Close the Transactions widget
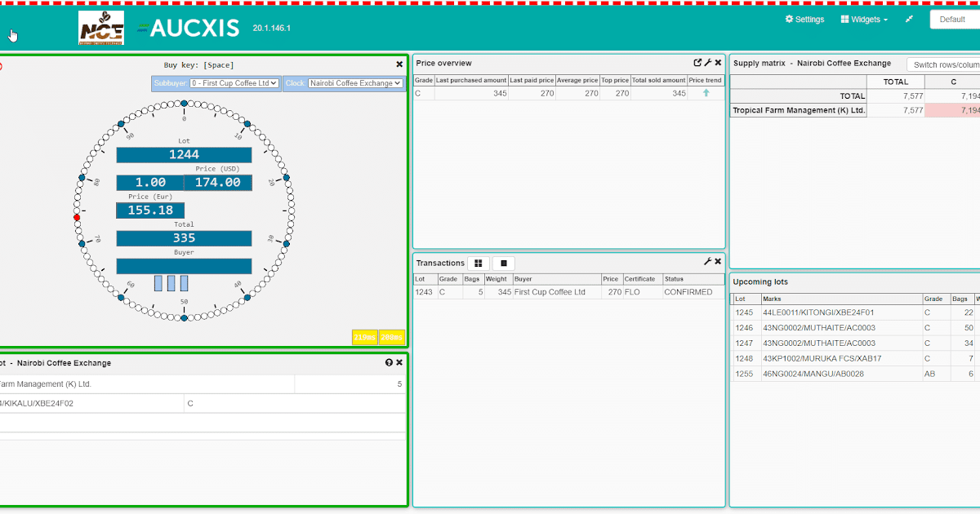Screen dimensions: 980x514 click(x=718, y=262)
